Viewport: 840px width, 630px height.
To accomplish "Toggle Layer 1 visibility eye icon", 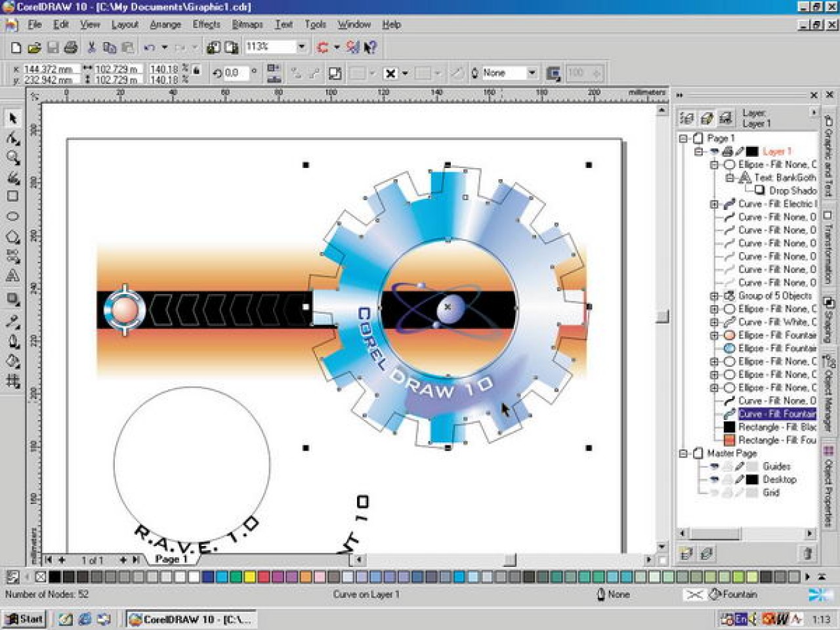I will [715, 152].
